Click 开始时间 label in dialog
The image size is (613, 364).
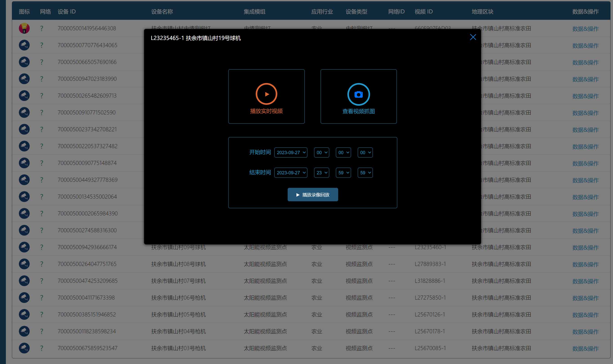coord(260,152)
